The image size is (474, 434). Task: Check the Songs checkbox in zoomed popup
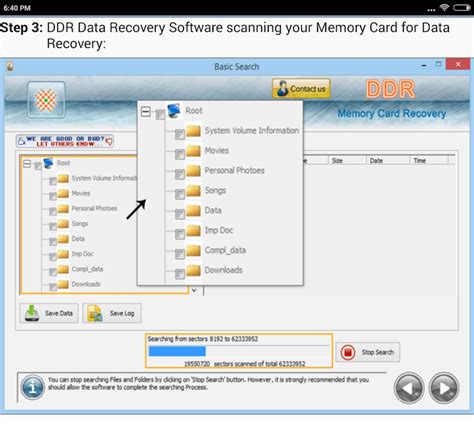[x=180, y=194]
